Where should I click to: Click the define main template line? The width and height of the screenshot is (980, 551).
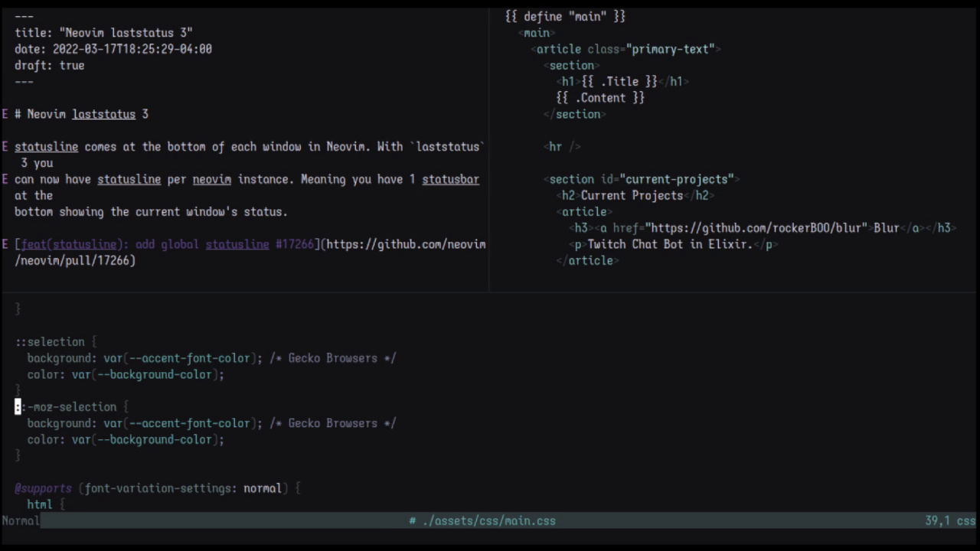tap(564, 16)
